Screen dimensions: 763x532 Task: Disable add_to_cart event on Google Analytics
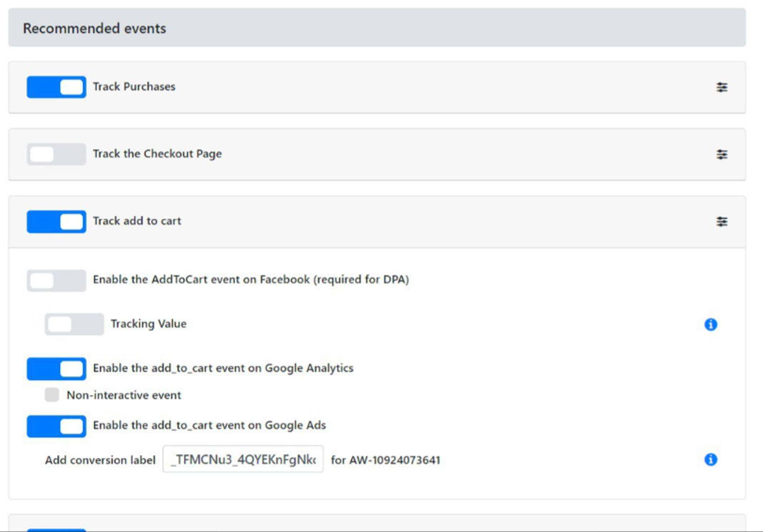coord(56,369)
